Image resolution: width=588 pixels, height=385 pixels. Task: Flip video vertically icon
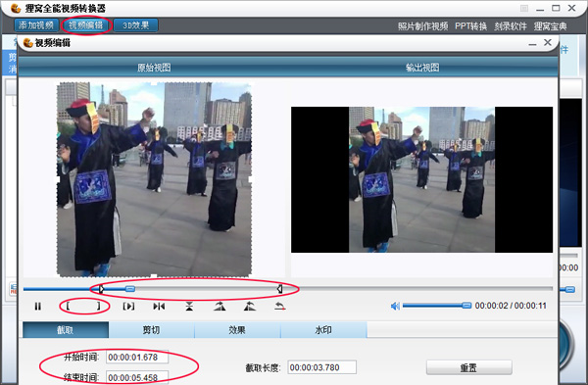(x=189, y=307)
